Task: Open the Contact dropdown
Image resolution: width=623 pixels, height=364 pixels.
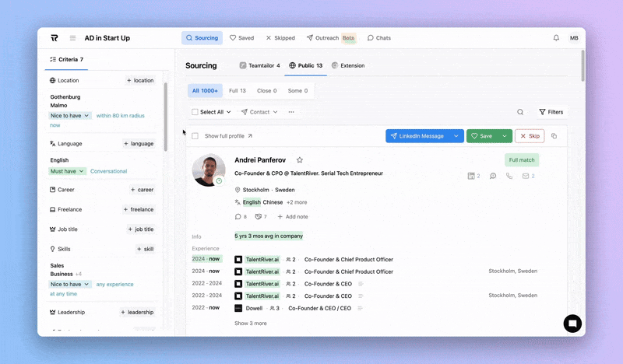Action: (x=259, y=112)
